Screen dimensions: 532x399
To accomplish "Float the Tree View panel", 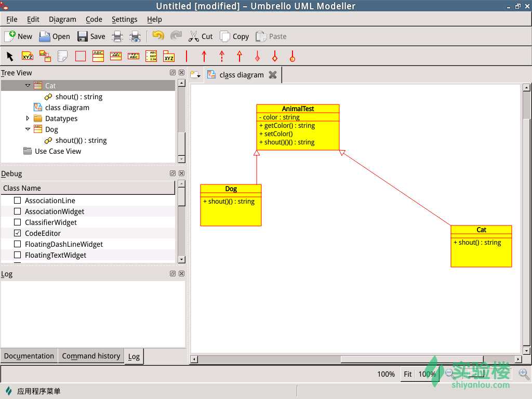I will point(172,73).
